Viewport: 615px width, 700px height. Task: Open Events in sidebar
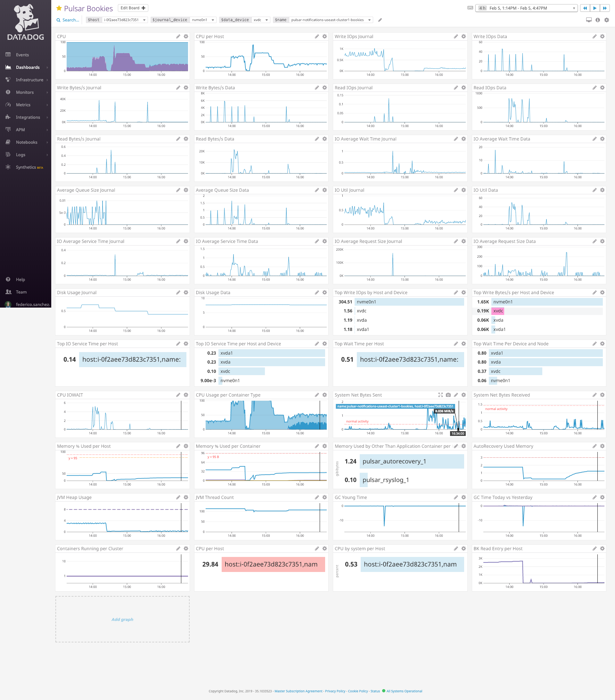(x=22, y=55)
